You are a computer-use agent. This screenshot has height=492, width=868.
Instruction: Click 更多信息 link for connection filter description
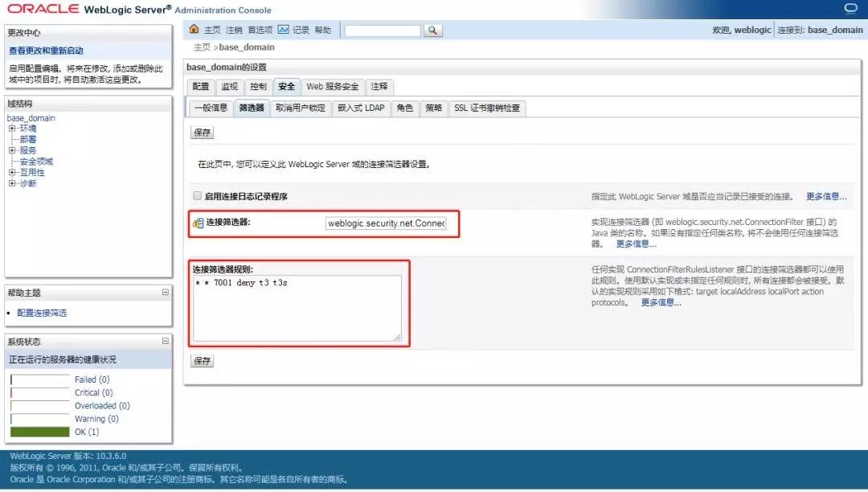coord(636,244)
